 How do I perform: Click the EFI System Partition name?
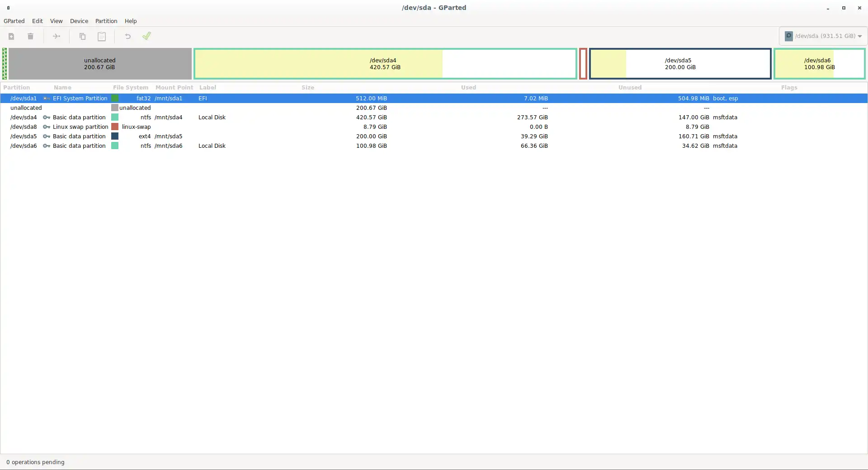click(x=80, y=98)
